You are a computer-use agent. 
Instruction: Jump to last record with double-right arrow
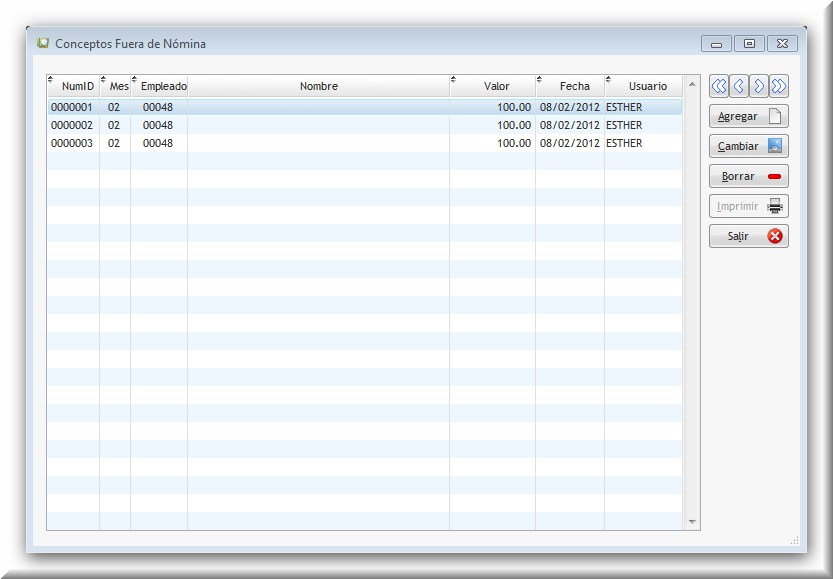(x=779, y=86)
